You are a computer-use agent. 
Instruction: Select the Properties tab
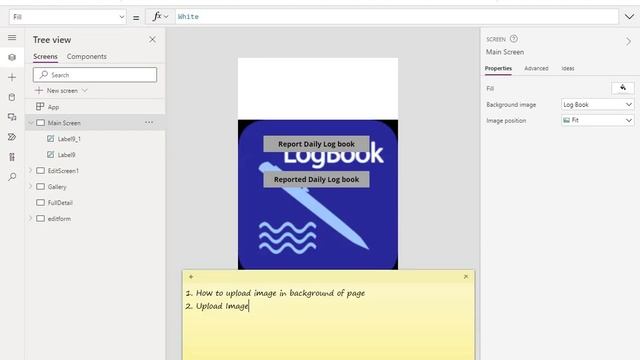coord(498,68)
